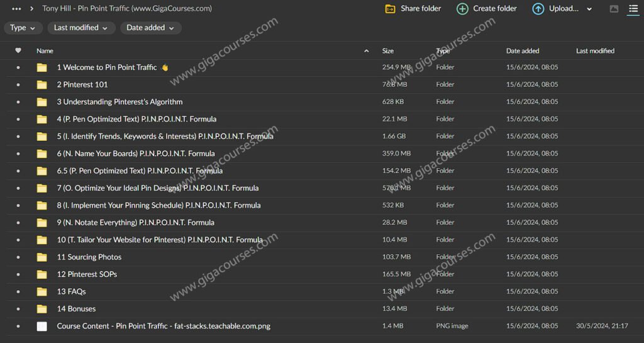
Task: Toggle favourite dot for 13 FAQs
Action: (x=18, y=291)
